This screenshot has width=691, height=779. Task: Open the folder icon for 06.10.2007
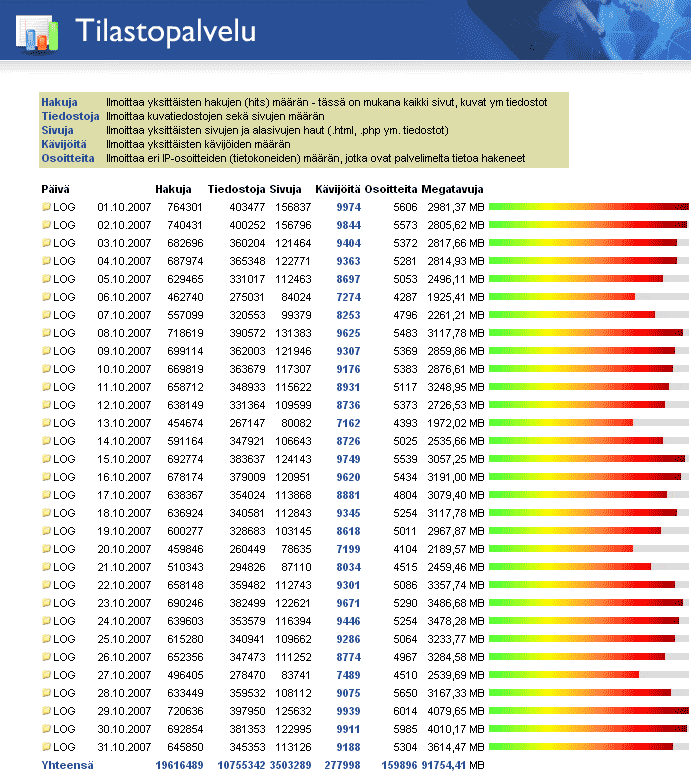click(x=47, y=297)
